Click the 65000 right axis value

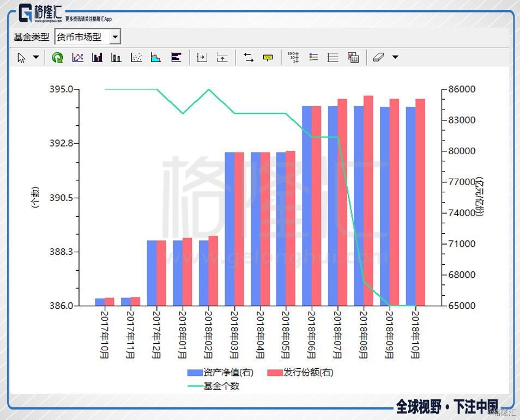coord(462,306)
